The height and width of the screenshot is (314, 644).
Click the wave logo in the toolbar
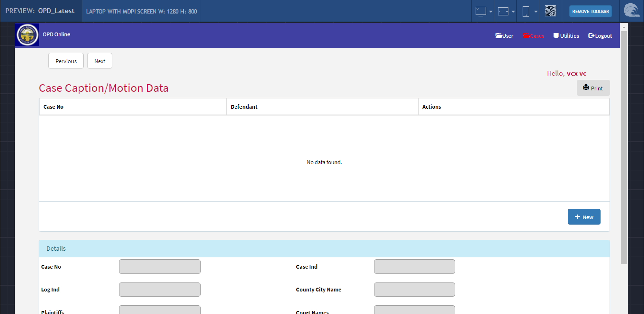pos(631,11)
